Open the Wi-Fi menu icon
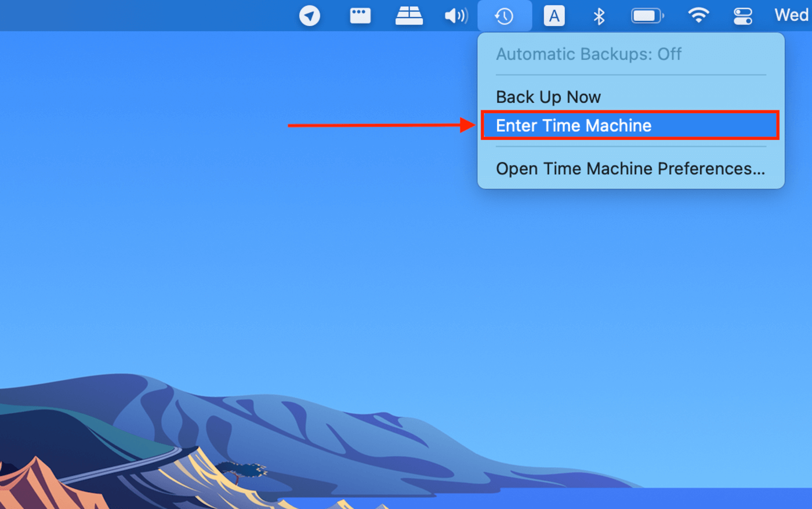812x509 pixels. [x=698, y=15]
